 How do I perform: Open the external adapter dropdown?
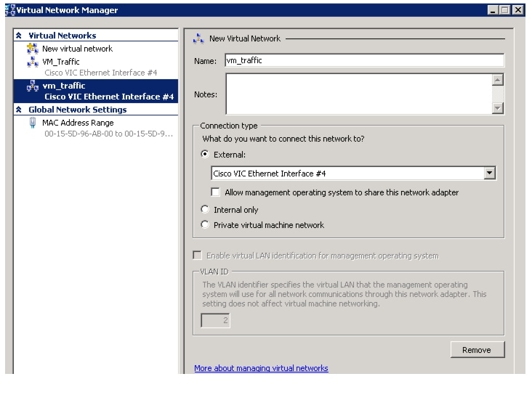click(x=489, y=174)
